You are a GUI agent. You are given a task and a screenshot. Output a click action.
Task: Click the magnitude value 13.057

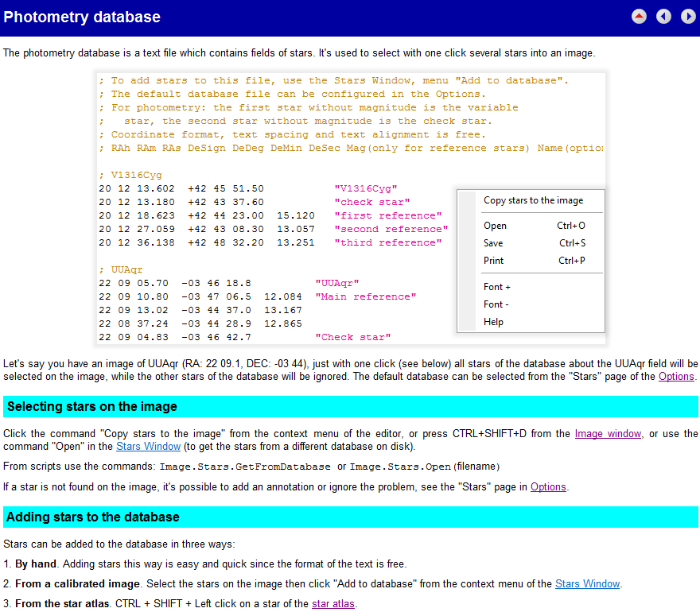[x=296, y=229]
